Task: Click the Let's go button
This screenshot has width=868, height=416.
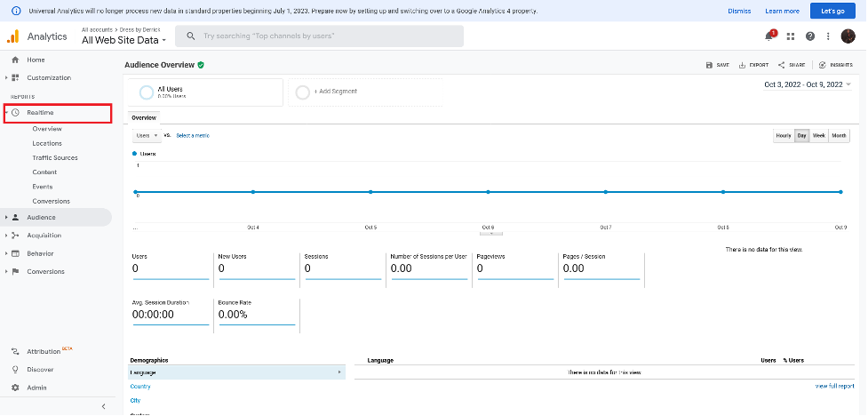Action: 832,11
